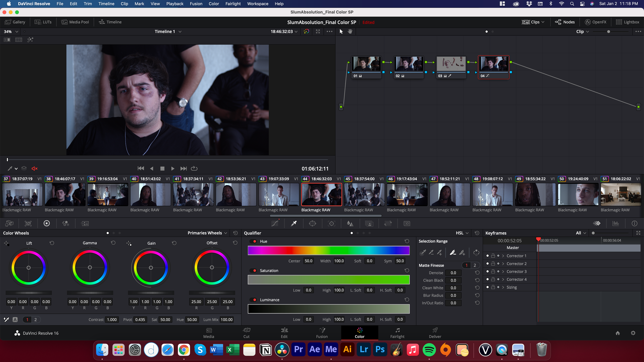
Task: Toggle auto keyframe for Corrector 3
Action: pyautogui.click(x=498, y=271)
